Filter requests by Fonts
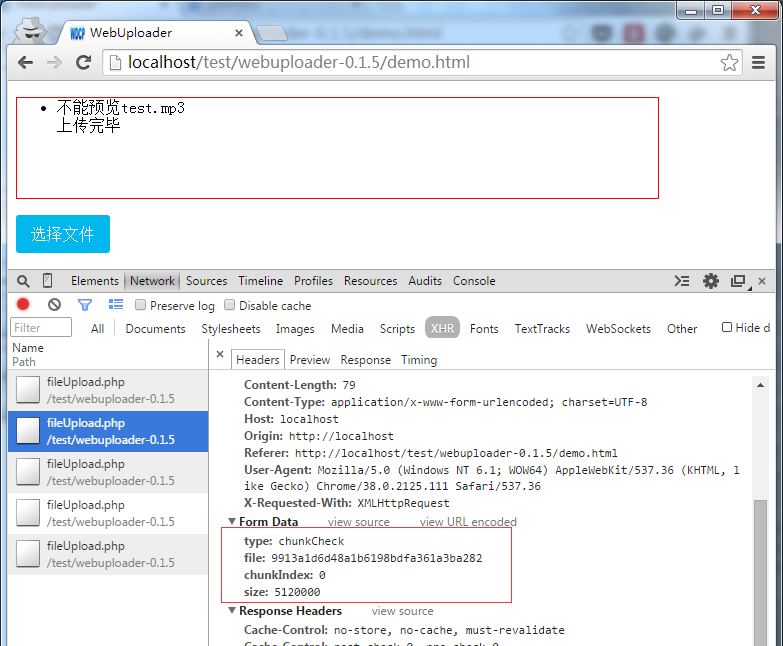This screenshot has height=646, width=783. (484, 328)
